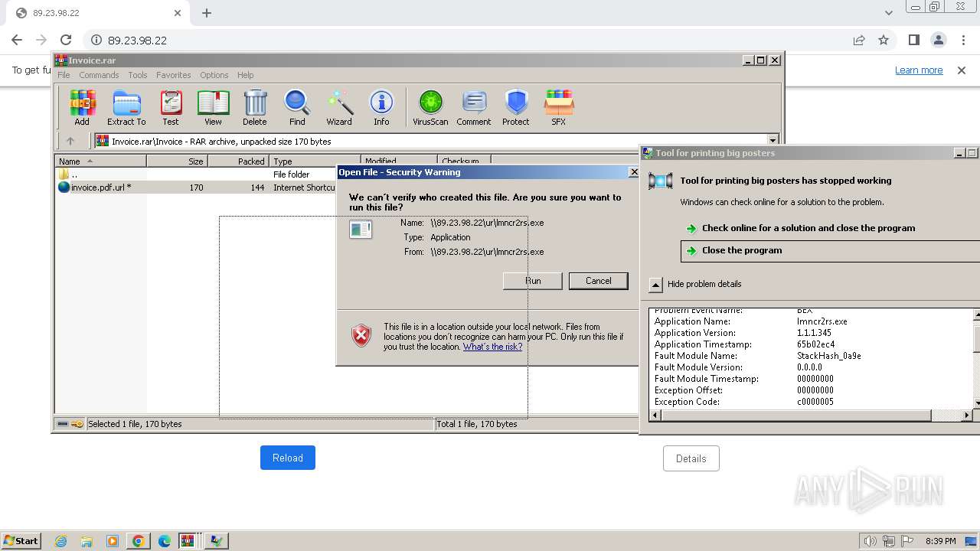Dismiss the browser info bar
Image resolution: width=980 pixels, height=551 pixels.
(962, 70)
